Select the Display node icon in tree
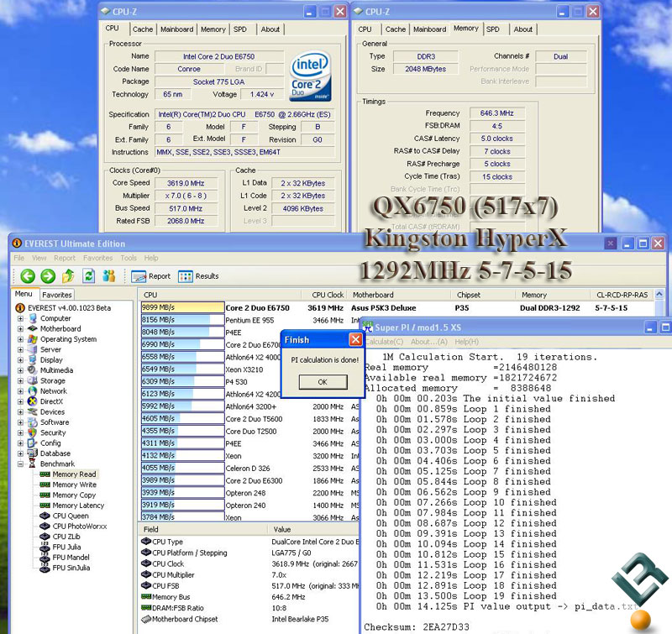This screenshot has width=672, height=634. (x=33, y=360)
